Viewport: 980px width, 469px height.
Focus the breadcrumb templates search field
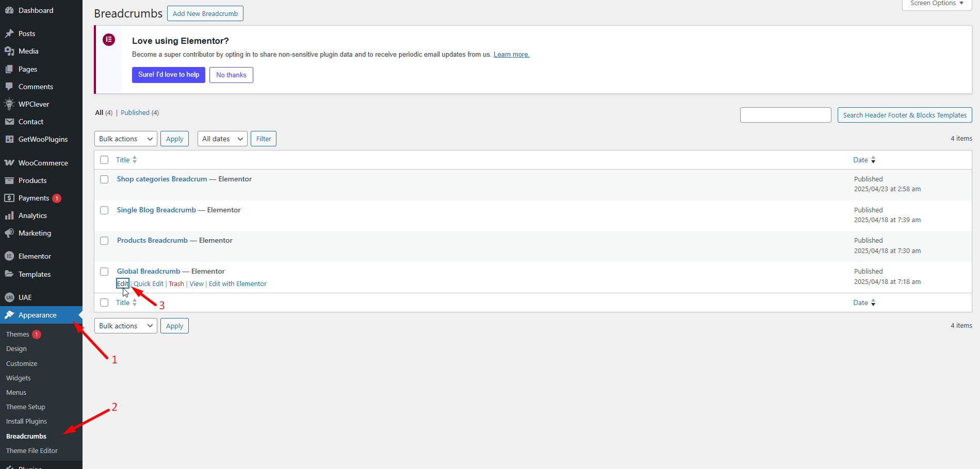point(785,115)
